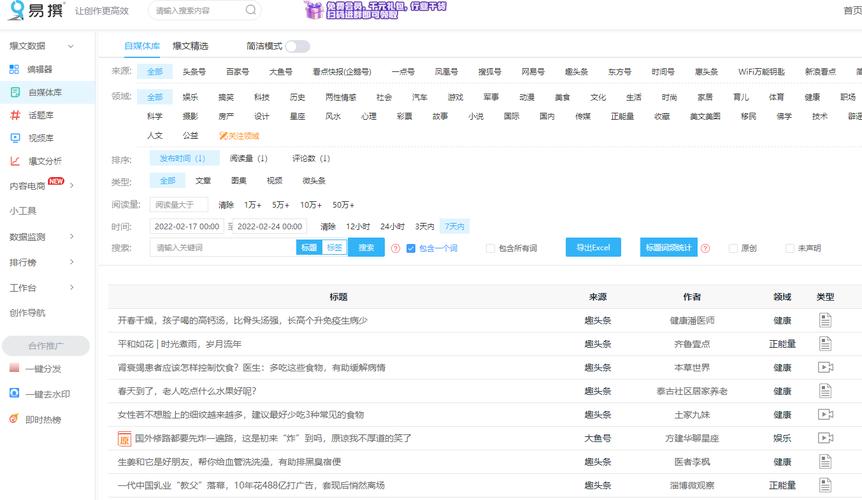
Task: Select the 24小时 time range option
Action: 393,226
